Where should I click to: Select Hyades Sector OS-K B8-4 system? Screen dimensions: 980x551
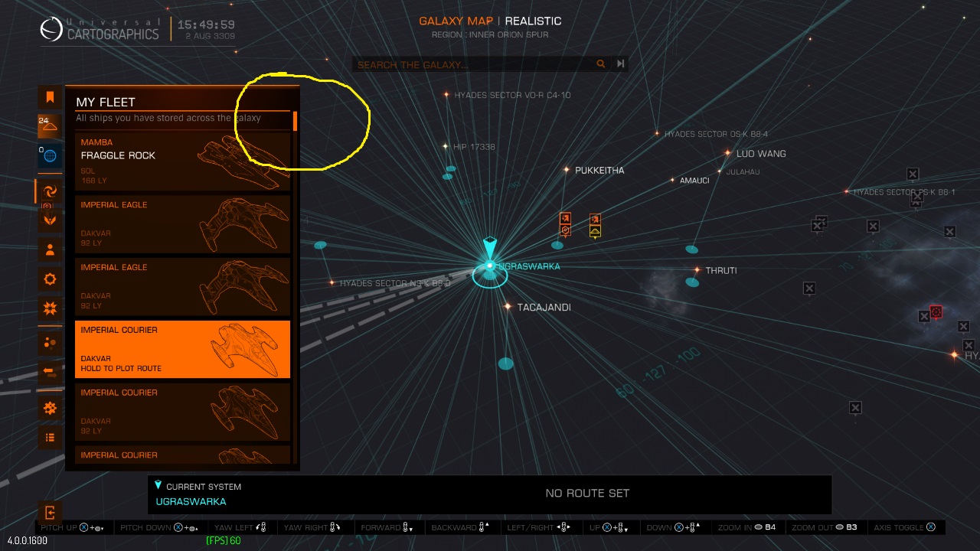(x=710, y=134)
